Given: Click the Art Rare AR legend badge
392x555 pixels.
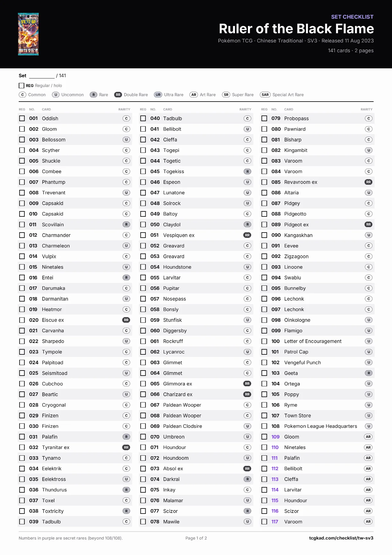Looking at the screenshot, I should click(x=194, y=95).
